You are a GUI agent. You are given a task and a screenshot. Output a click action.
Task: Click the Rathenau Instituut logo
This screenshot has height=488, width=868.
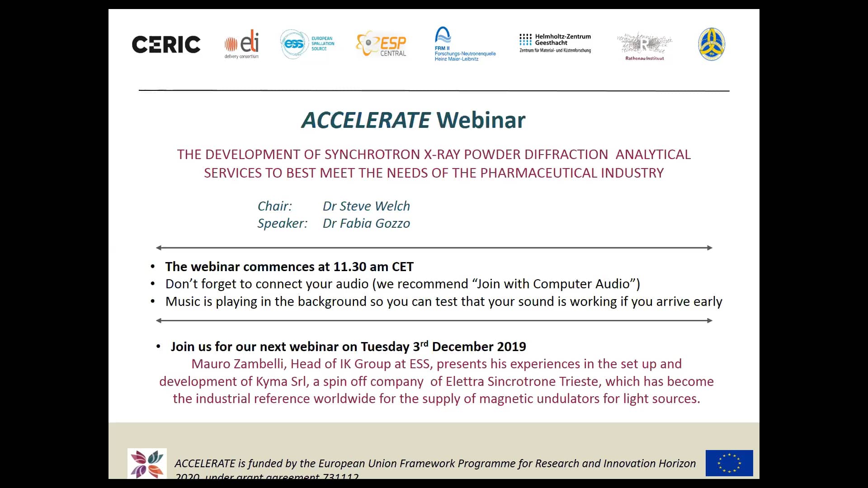coord(645,46)
